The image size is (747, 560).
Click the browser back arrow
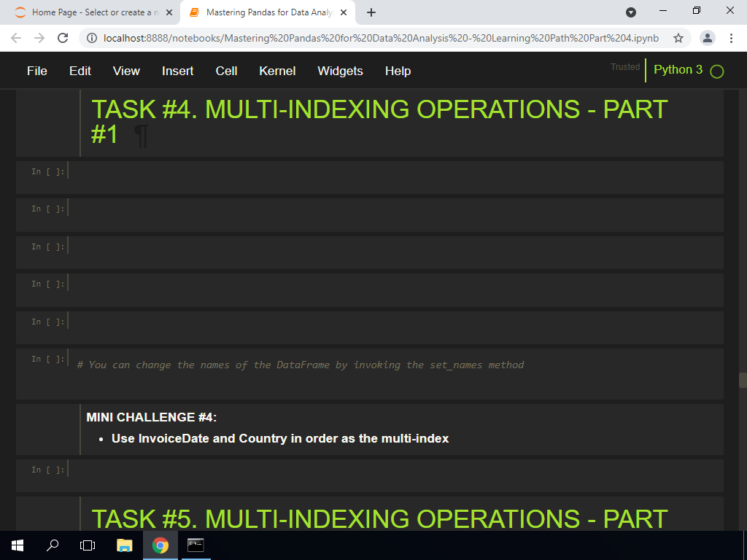[x=16, y=38]
